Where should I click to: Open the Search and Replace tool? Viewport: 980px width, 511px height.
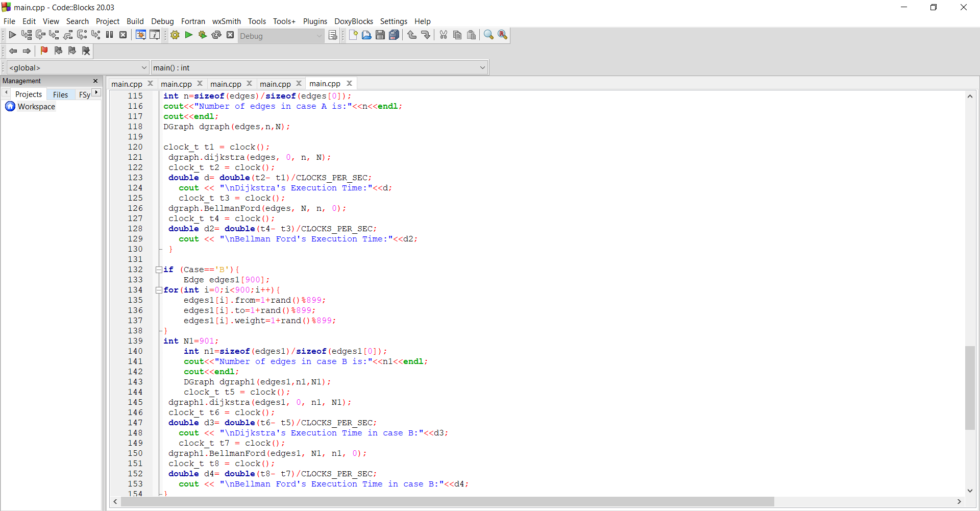(503, 35)
